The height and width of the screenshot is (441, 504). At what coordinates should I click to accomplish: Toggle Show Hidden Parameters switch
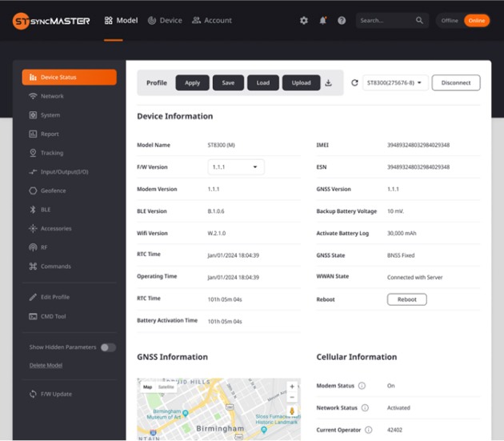(107, 347)
